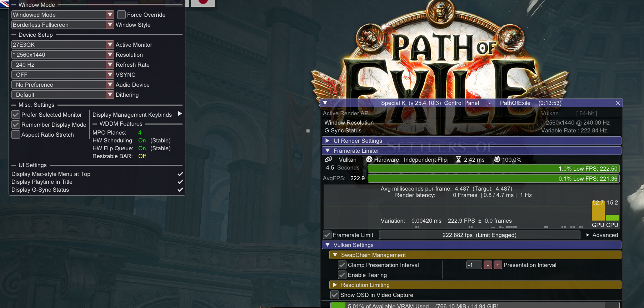The image size is (644, 308).
Task: Open the 240 Hz Refresh Rate dropdown
Action: [x=63, y=65]
